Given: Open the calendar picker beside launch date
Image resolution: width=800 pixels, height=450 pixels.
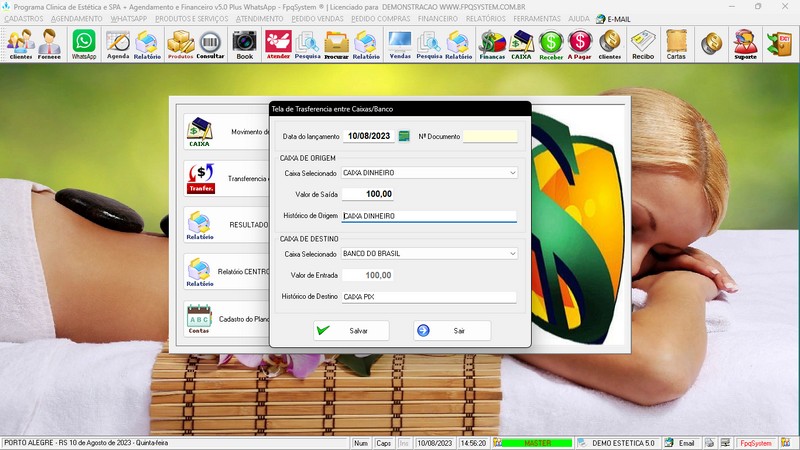Looking at the screenshot, I should (x=404, y=136).
